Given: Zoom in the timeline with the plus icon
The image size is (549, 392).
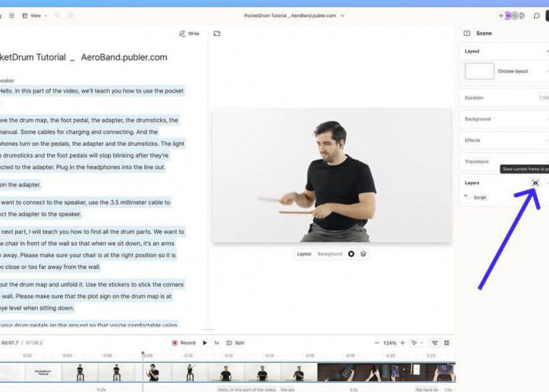Looking at the screenshot, I should coord(402,343).
